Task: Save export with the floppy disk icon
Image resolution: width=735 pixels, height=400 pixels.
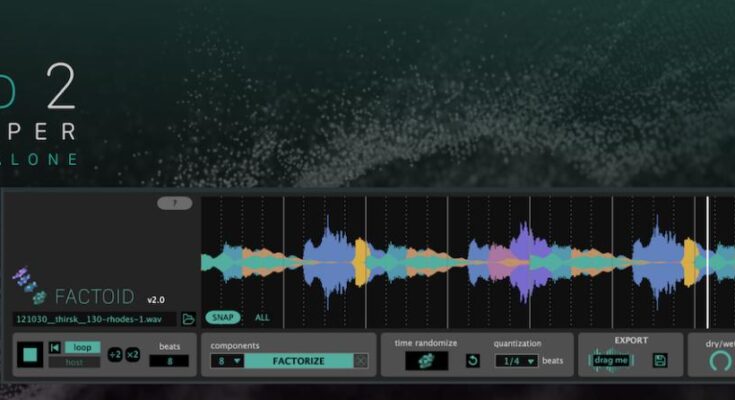Action: click(660, 360)
